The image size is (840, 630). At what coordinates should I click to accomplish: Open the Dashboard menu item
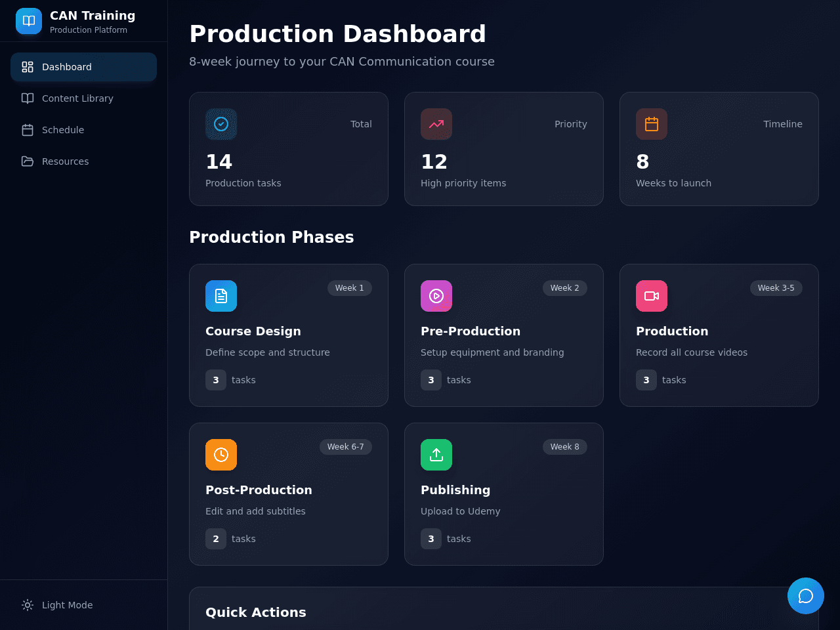pyautogui.click(x=83, y=67)
